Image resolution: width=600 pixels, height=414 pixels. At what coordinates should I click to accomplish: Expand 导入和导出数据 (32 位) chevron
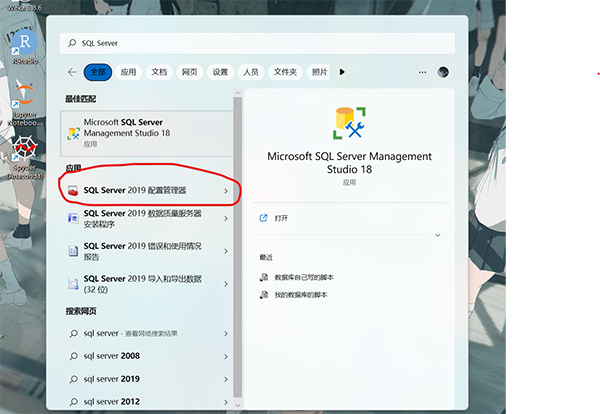[226, 284]
